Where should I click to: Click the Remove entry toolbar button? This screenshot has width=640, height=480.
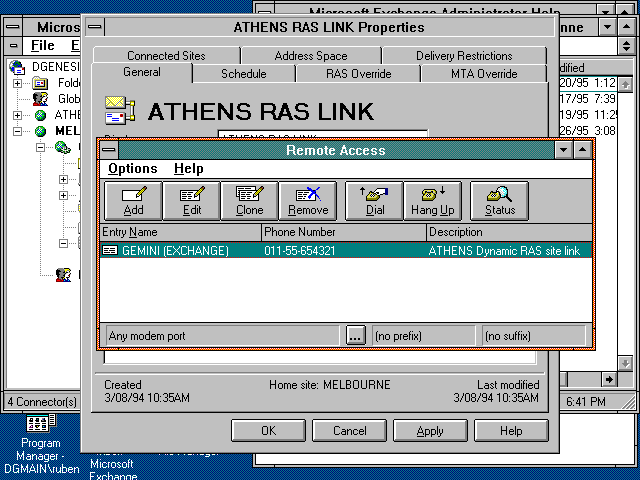(308, 201)
